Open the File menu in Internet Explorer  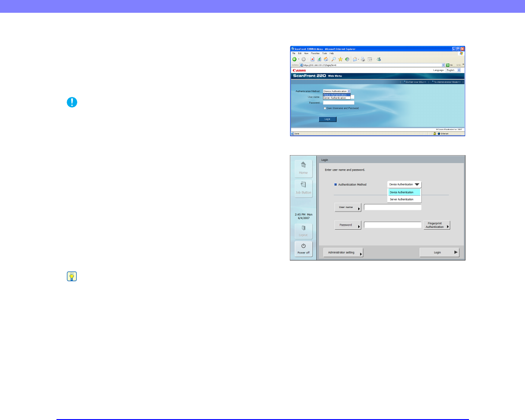(x=294, y=53)
